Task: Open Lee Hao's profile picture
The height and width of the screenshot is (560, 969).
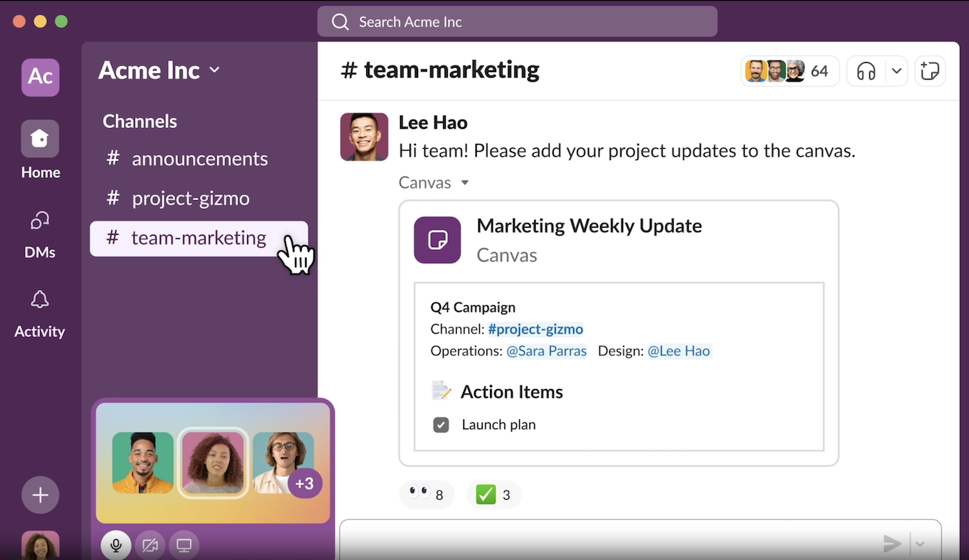Action: pyautogui.click(x=364, y=136)
